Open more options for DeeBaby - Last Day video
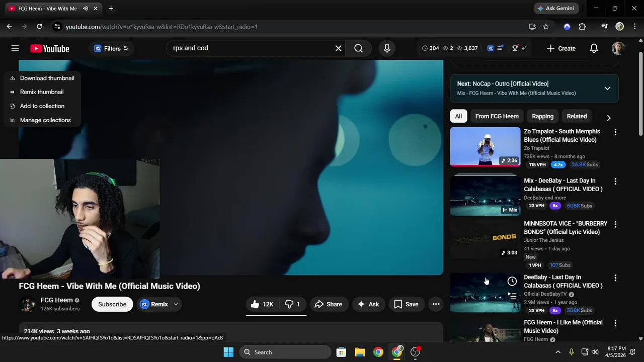The width and height of the screenshot is (644, 362). click(615, 278)
